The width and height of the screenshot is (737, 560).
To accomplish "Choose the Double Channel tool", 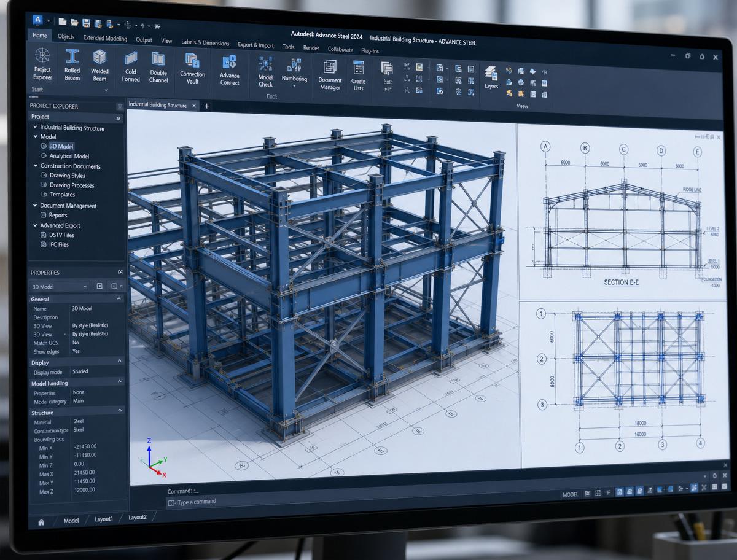I will [158, 68].
